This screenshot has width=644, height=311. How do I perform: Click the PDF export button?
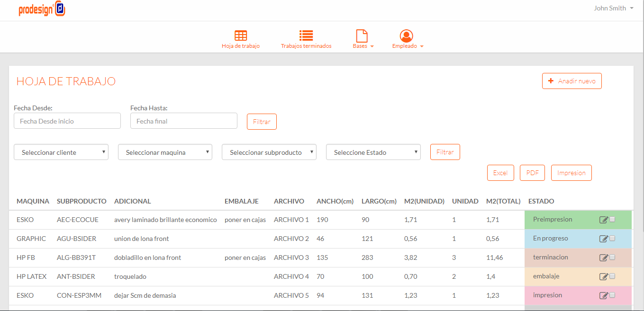532,173
